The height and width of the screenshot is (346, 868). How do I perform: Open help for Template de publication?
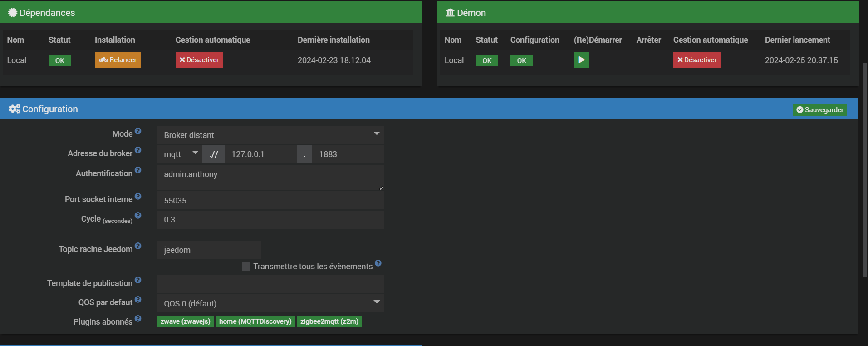coord(138,280)
